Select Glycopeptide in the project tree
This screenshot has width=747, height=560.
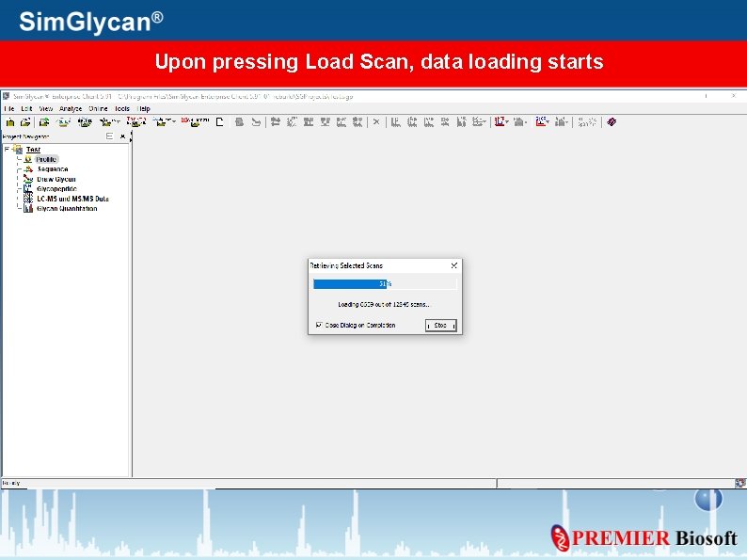[x=56, y=189]
